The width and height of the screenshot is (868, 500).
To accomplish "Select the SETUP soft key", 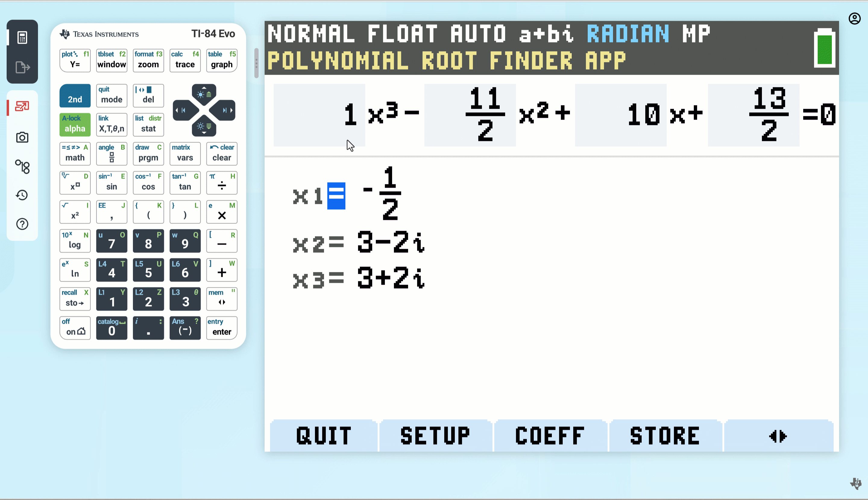I will click(x=436, y=436).
